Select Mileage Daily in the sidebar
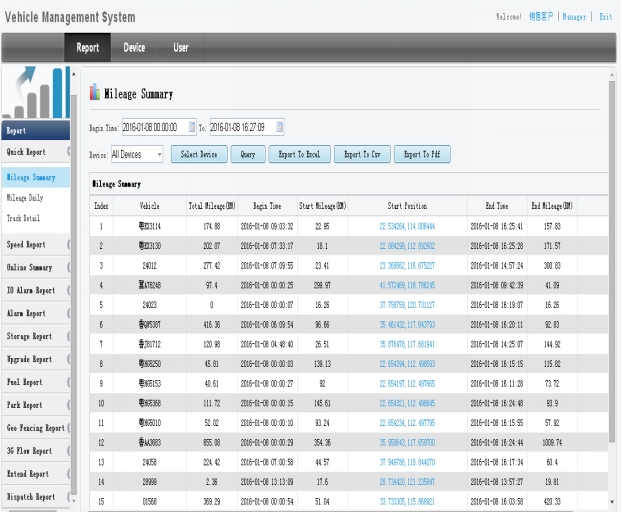622x513 pixels. (25, 198)
